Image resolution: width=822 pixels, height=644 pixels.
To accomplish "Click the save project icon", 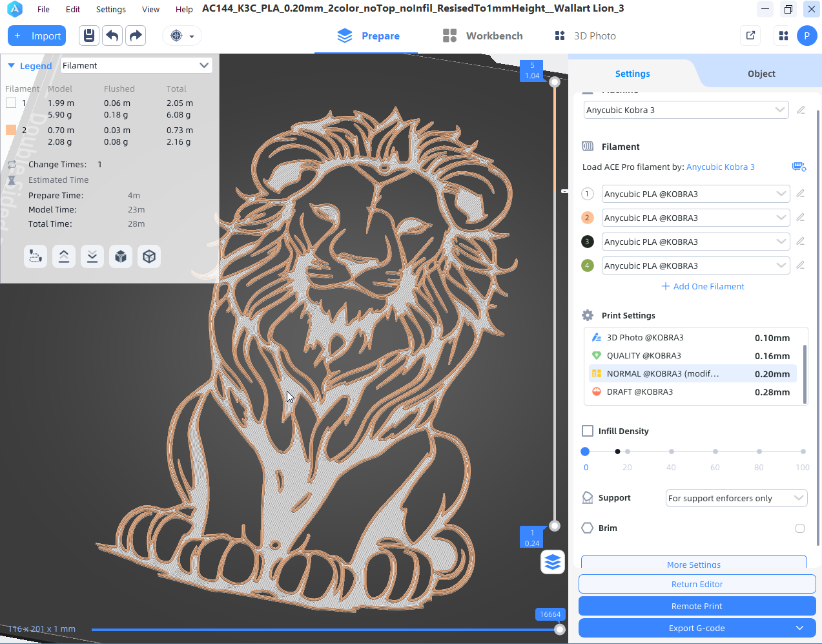I will (89, 36).
